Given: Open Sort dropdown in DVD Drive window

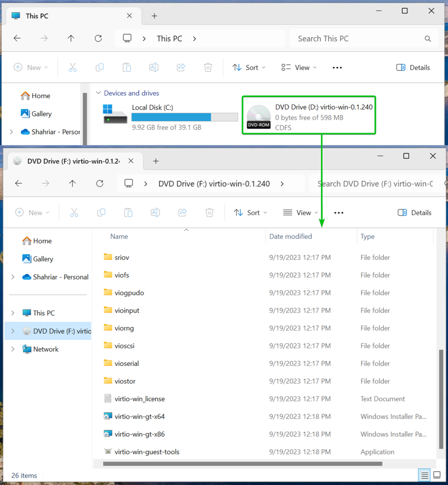Looking at the screenshot, I should (x=250, y=213).
